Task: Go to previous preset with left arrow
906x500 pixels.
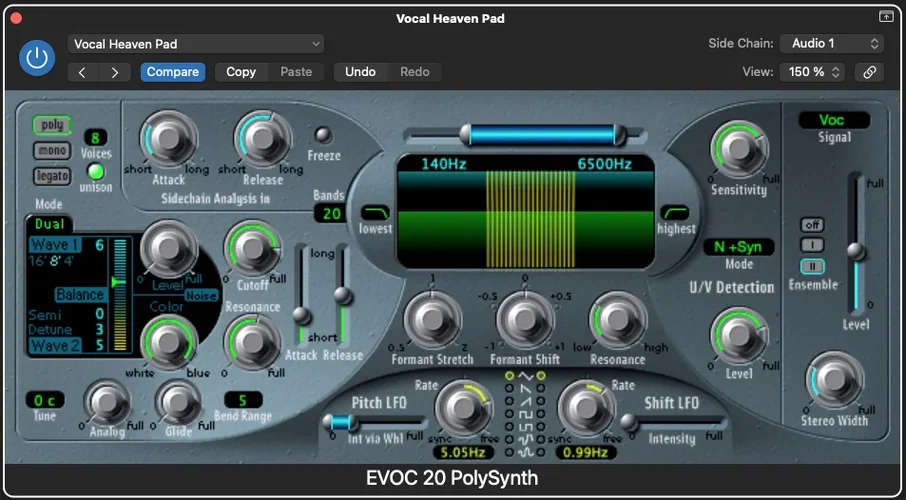Action: (x=83, y=72)
